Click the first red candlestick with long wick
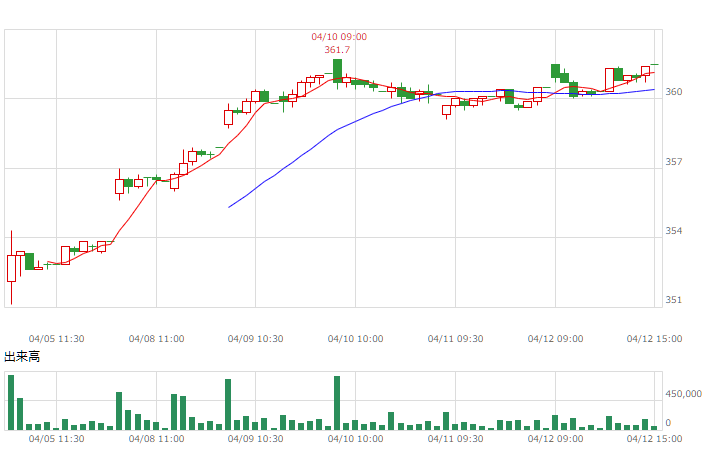Image resolution: width=716 pixels, height=452 pixels. point(11,268)
